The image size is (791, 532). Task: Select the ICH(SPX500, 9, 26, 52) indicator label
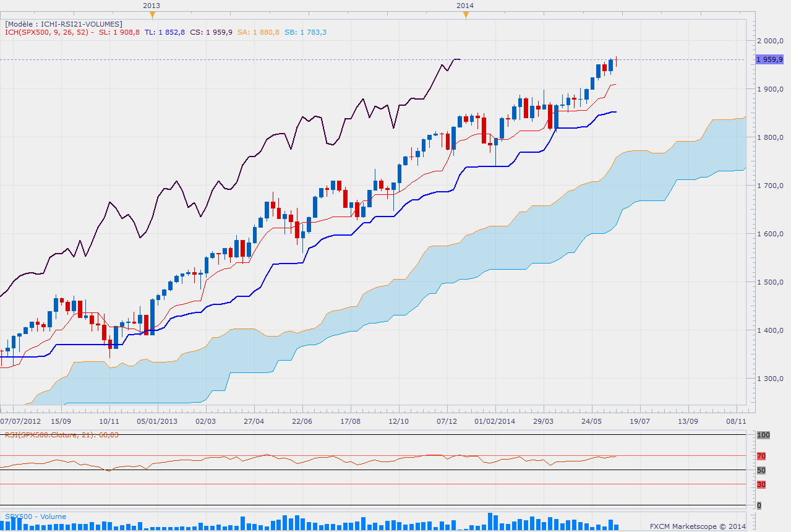[46, 32]
